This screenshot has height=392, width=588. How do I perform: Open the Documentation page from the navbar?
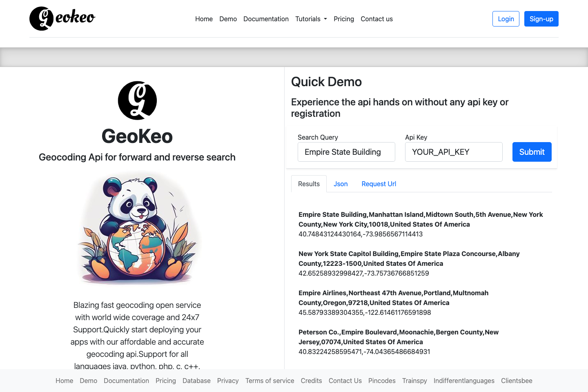click(x=266, y=19)
